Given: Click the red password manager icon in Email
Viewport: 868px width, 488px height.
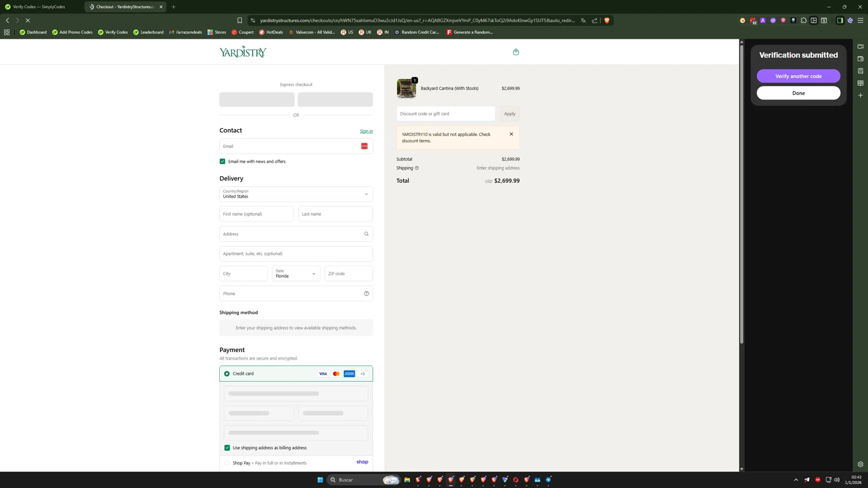Looking at the screenshot, I should click(365, 146).
